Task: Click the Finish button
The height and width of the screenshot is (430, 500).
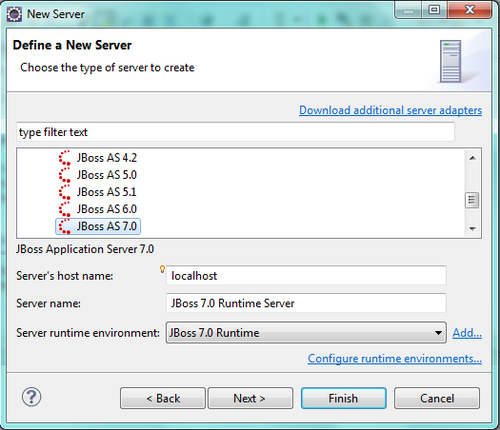Action: click(344, 398)
